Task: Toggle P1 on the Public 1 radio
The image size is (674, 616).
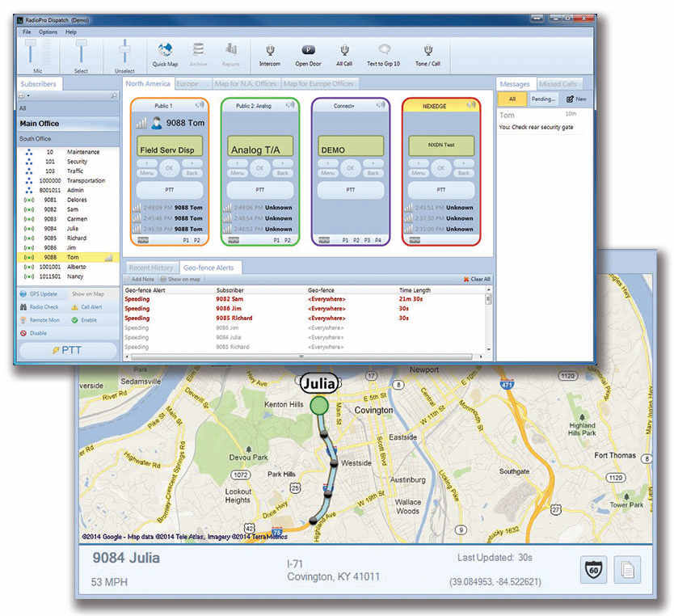Action: pyautogui.click(x=186, y=240)
